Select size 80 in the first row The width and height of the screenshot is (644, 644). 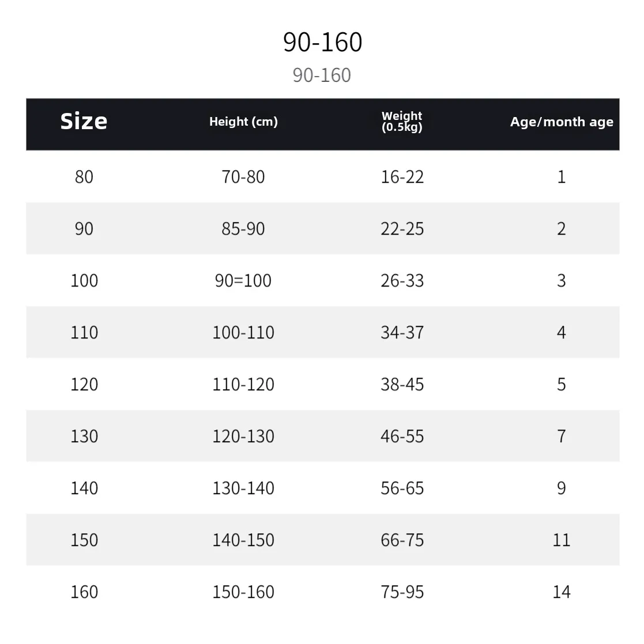click(x=84, y=177)
